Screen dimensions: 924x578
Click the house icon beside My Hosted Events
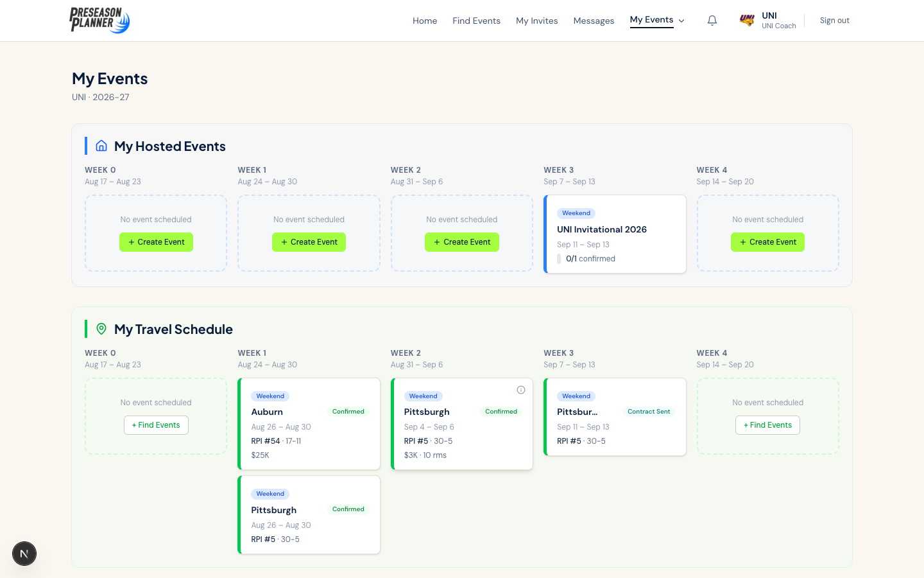tap(101, 146)
